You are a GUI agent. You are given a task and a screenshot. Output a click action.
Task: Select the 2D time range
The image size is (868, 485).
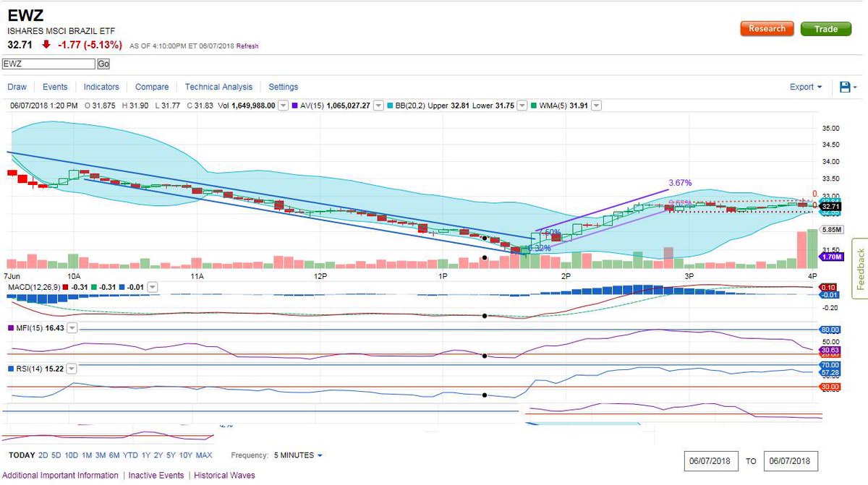click(43, 455)
